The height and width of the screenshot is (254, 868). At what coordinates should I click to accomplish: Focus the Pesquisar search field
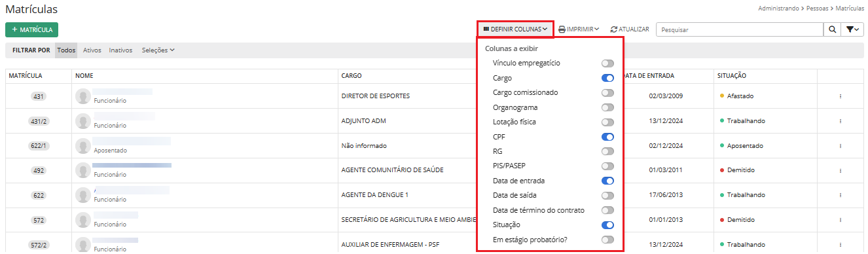(x=740, y=29)
